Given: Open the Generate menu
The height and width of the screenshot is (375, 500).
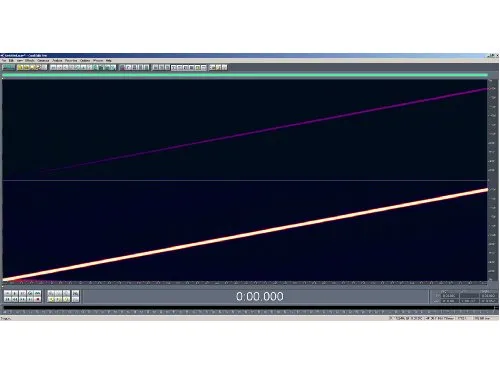Looking at the screenshot, I should point(43,61).
